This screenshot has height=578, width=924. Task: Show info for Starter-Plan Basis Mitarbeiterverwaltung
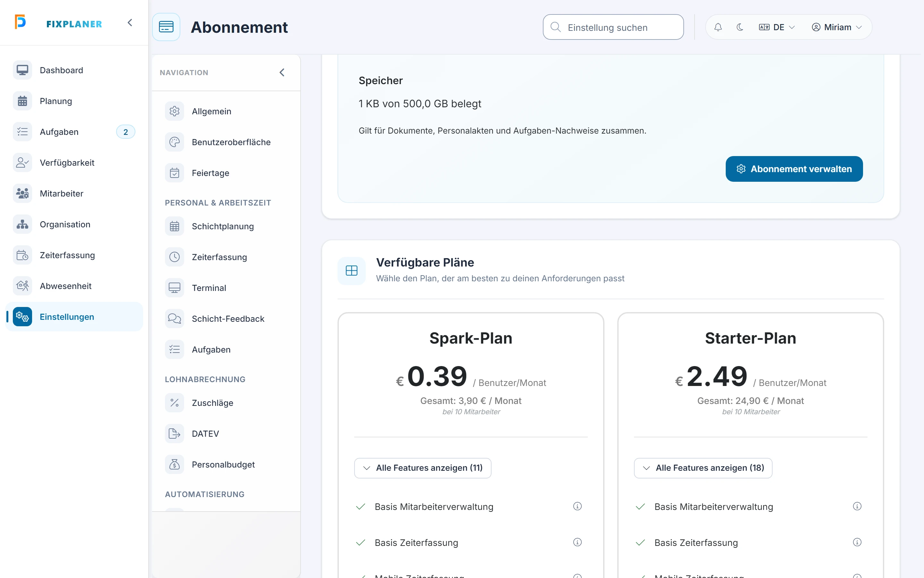[857, 506]
